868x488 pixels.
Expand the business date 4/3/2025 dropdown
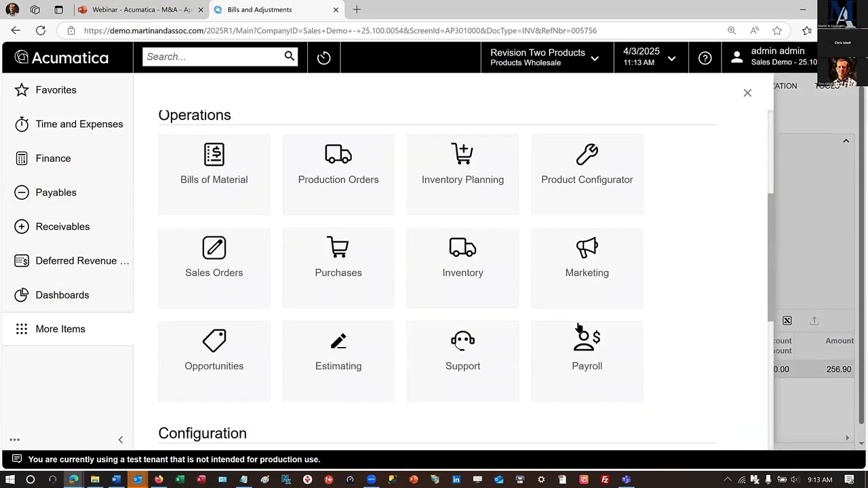tap(650, 58)
